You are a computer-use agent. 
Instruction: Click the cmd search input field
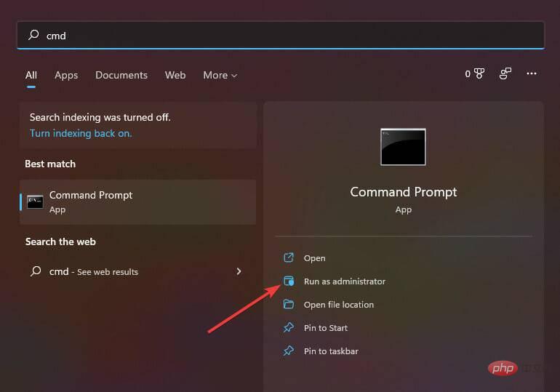[281, 35]
